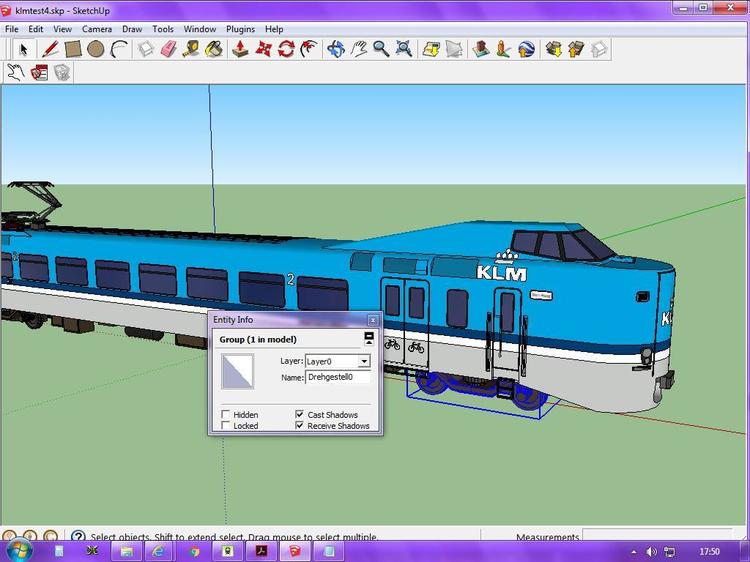The width and height of the screenshot is (750, 562).
Task: Open the File menu
Action: pyautogui.click(x=11, y=29)
